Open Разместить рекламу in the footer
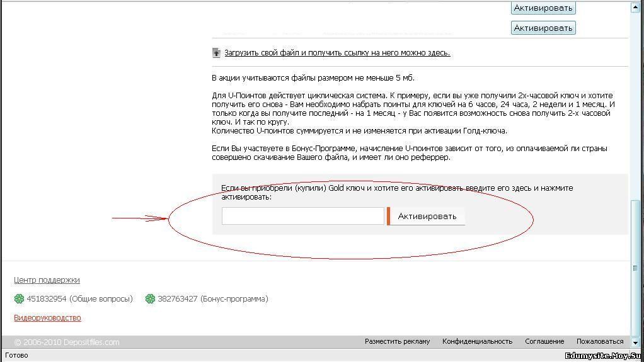The width and height of the screenshot is (644, 362). pyautogui.click(x=397, y=341)
